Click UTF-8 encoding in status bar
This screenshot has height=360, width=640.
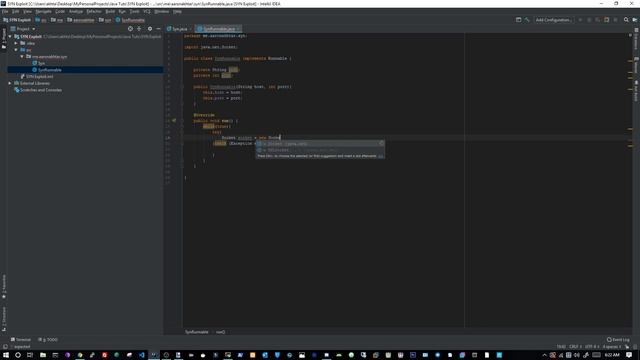tap(591, 347)
